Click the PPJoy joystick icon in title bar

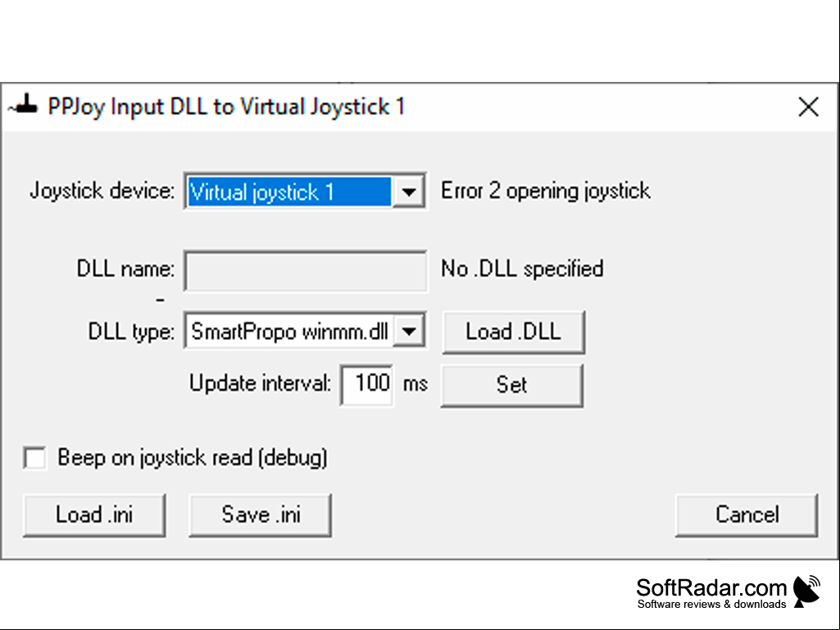24,105
